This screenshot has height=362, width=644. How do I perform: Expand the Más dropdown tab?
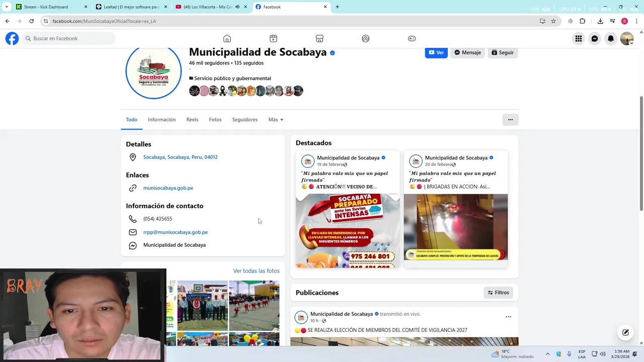[x=276, y=120]
